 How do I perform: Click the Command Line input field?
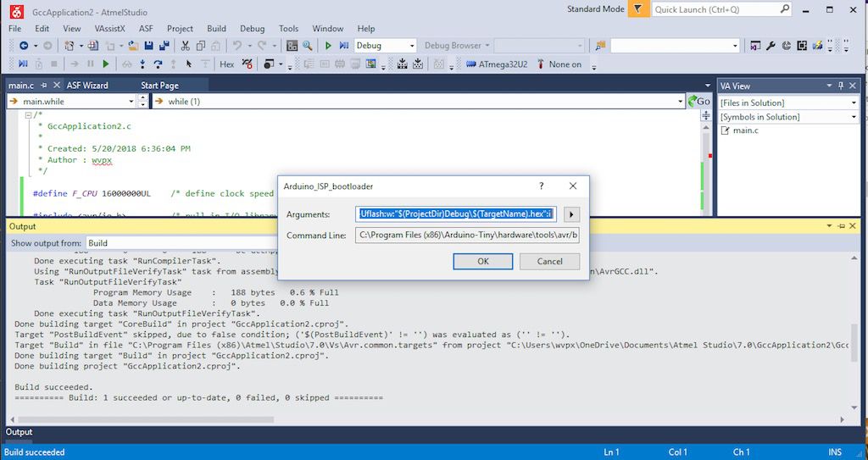point(467,236)
